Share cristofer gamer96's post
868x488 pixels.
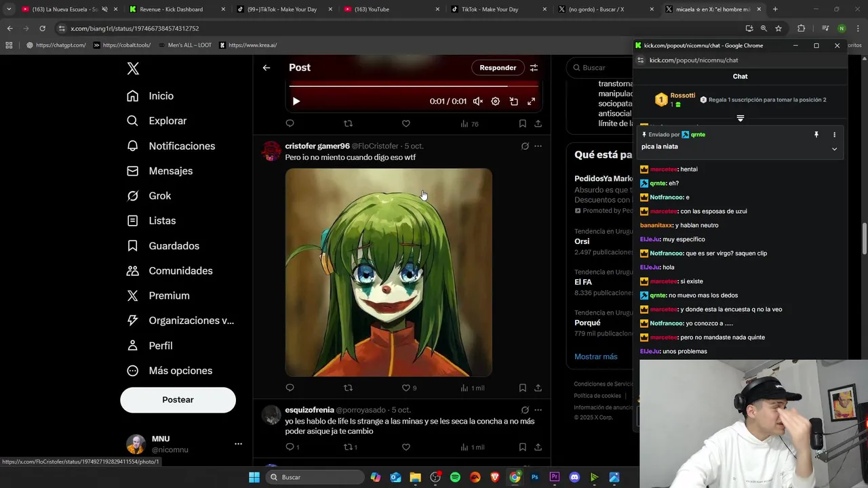(538, 388)
